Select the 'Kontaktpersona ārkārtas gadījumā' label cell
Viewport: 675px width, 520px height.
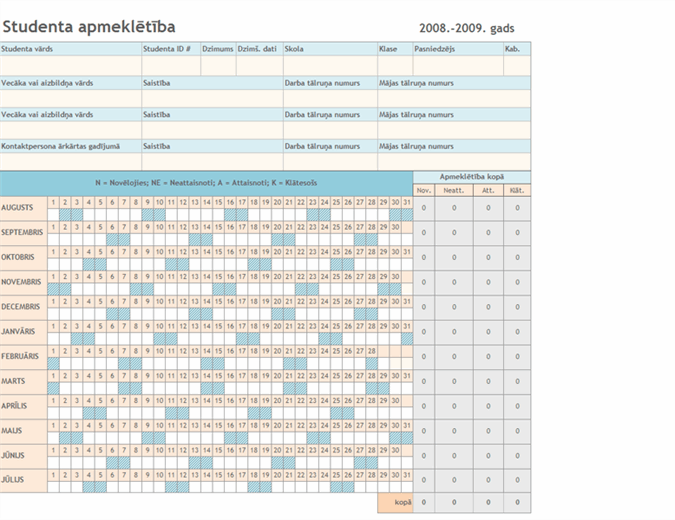[x=70, y=146]
